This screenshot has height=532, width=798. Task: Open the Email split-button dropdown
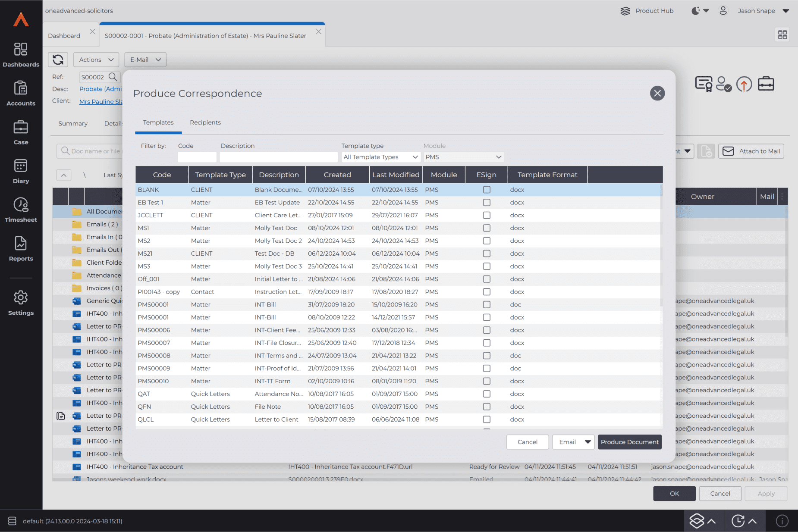click(x=588, y=442)
